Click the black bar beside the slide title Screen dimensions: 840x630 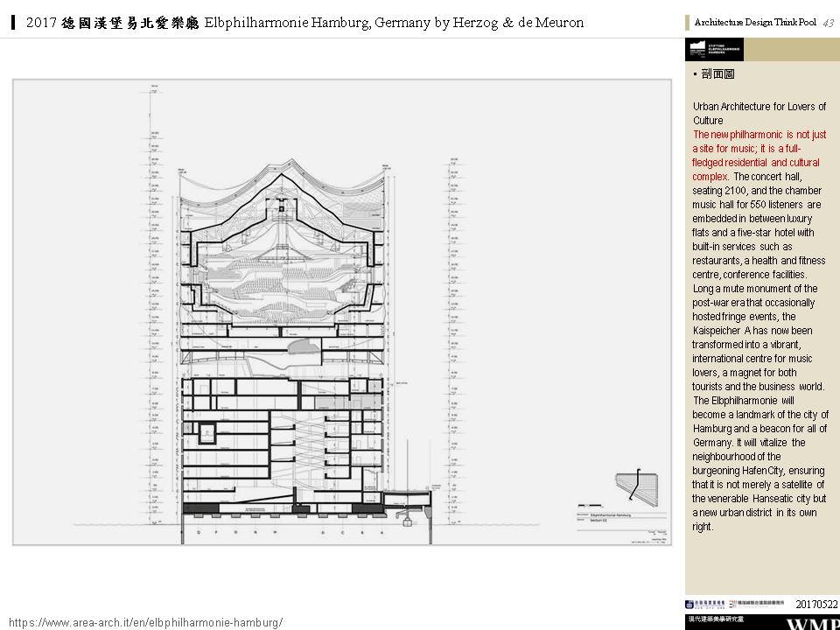tap(14, 23)
